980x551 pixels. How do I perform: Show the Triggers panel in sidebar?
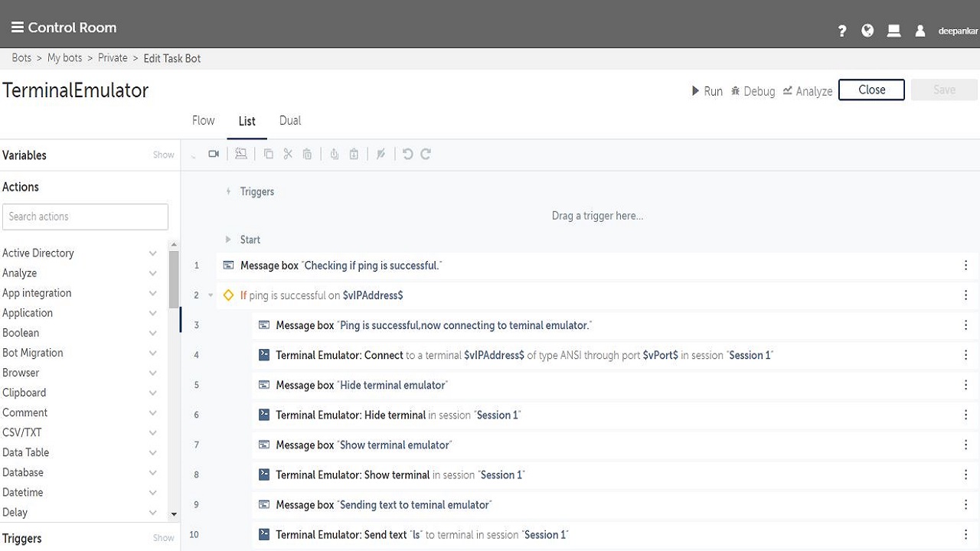coord(163,538)
